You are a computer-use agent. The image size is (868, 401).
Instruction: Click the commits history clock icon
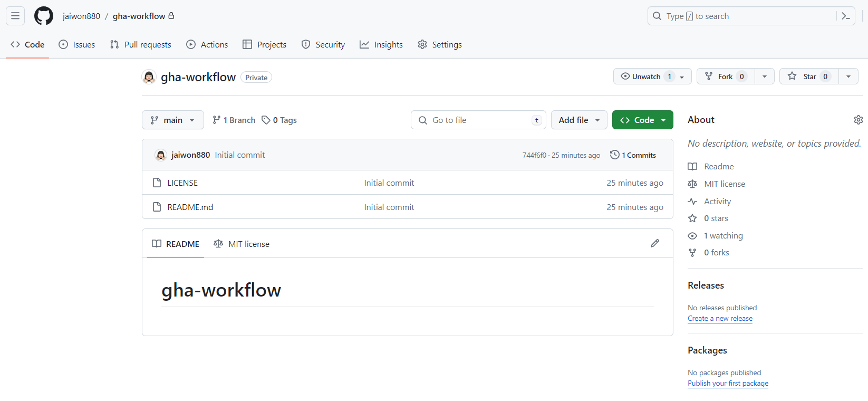[x=614, y=155]
